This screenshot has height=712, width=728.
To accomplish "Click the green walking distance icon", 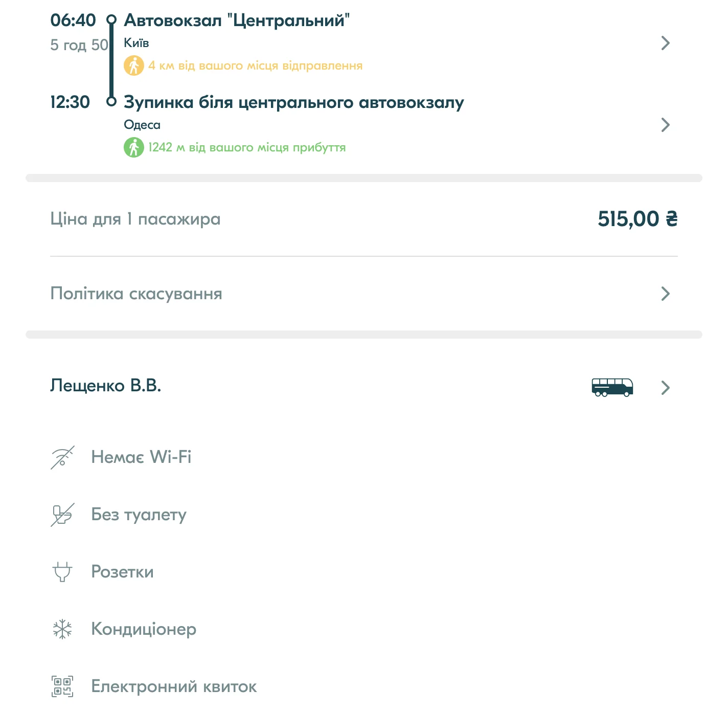I will [x=134, y=147].
